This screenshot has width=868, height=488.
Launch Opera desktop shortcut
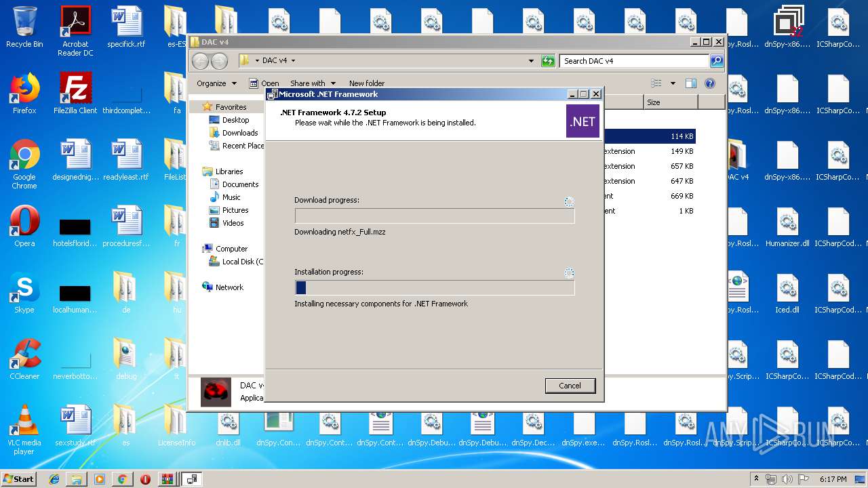point(24,226)
